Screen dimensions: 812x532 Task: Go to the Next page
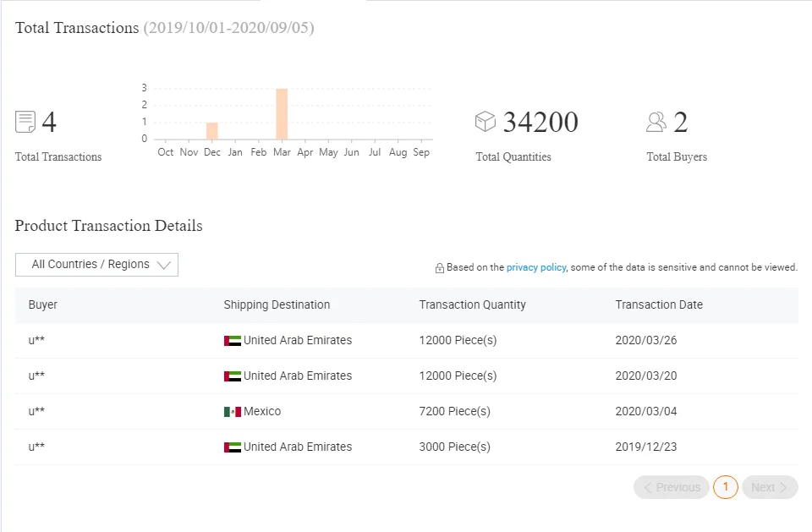(770, 487)
